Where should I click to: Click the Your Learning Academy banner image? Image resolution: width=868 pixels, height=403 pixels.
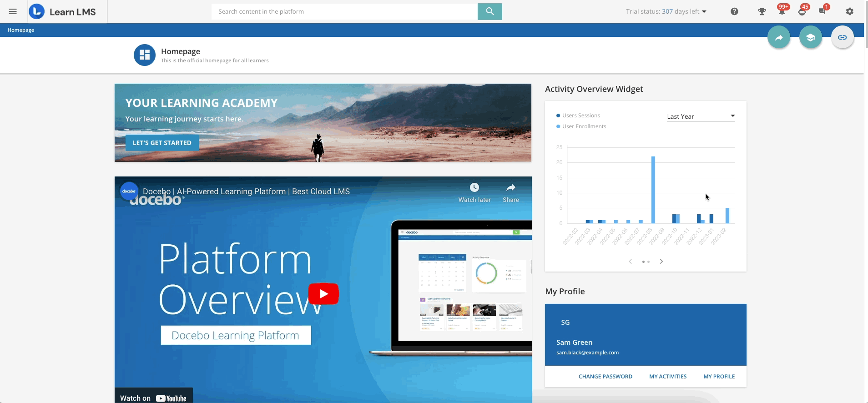point(323,123)
